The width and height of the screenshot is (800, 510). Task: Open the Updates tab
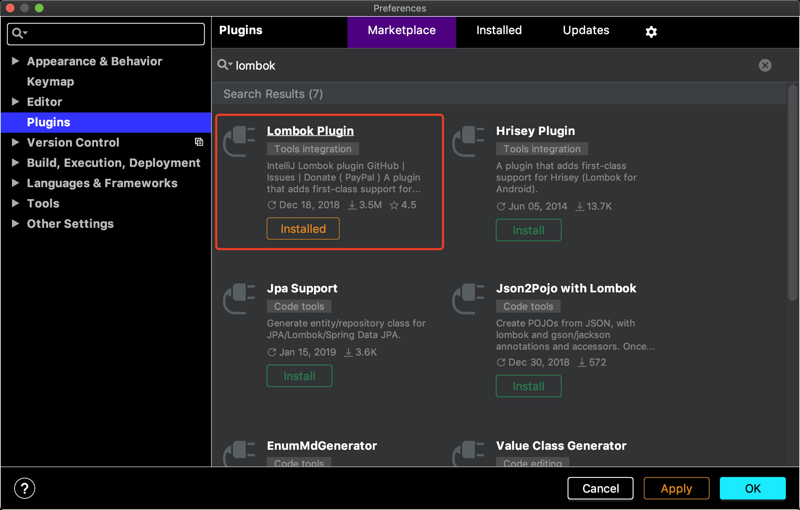click(x=586, y=31)
